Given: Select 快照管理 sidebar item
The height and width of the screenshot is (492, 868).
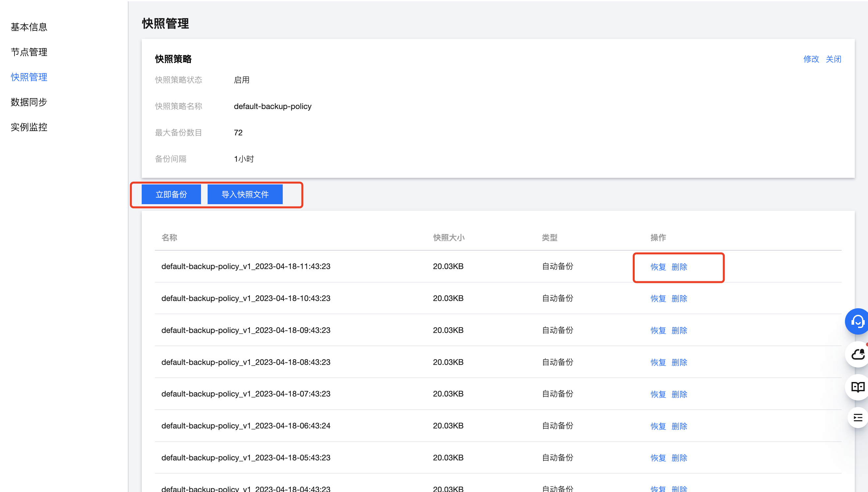Looking at the screenshot, I should 29,77.
